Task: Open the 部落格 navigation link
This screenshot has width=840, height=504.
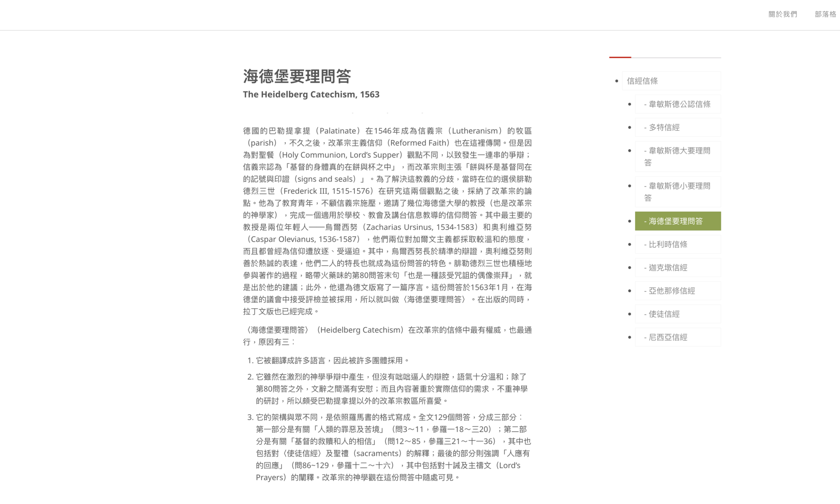Action: (825, 14)
